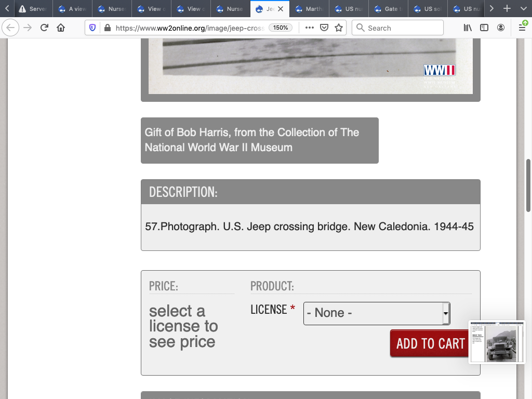Reload the current page
This screenshot has width=532, height=399.
tap(44, 28)
